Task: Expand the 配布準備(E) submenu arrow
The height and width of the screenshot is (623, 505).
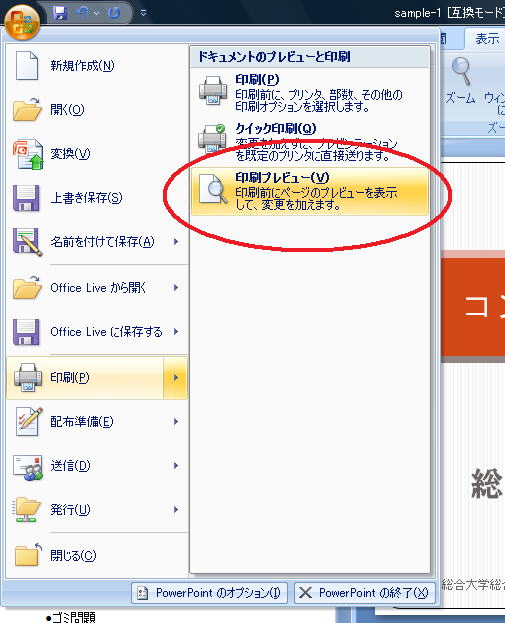Action: tap(176, 422)
